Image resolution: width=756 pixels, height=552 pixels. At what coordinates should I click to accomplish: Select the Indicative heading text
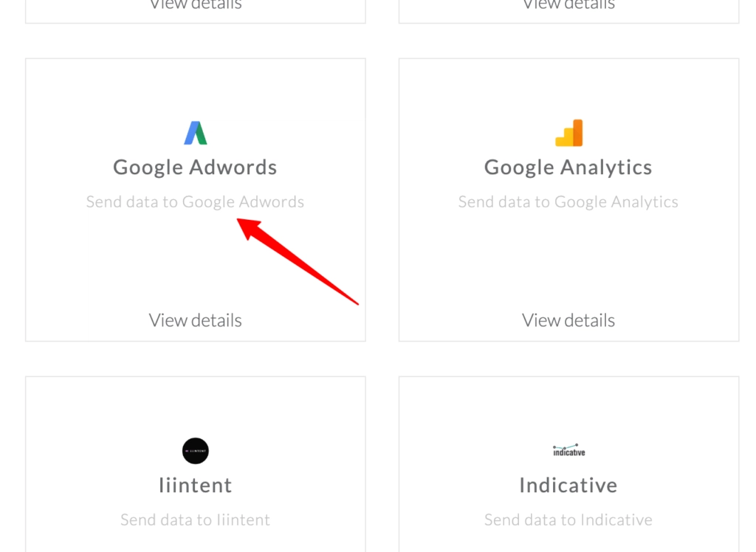click(568, 485)
